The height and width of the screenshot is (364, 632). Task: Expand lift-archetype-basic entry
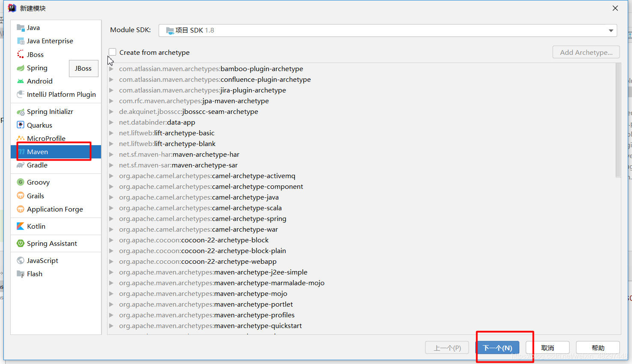[111, 133]
